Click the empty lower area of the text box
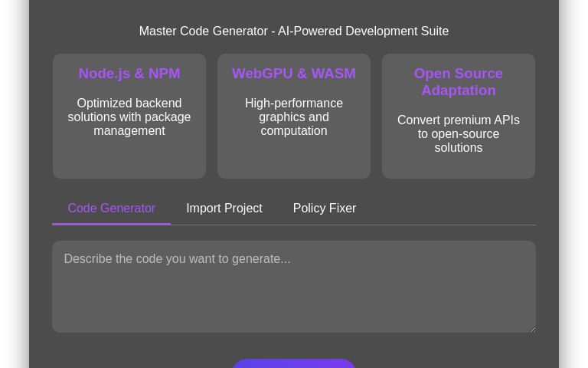Screen dimensions: 588x368 pyautogui.click(x=294, y=310)
